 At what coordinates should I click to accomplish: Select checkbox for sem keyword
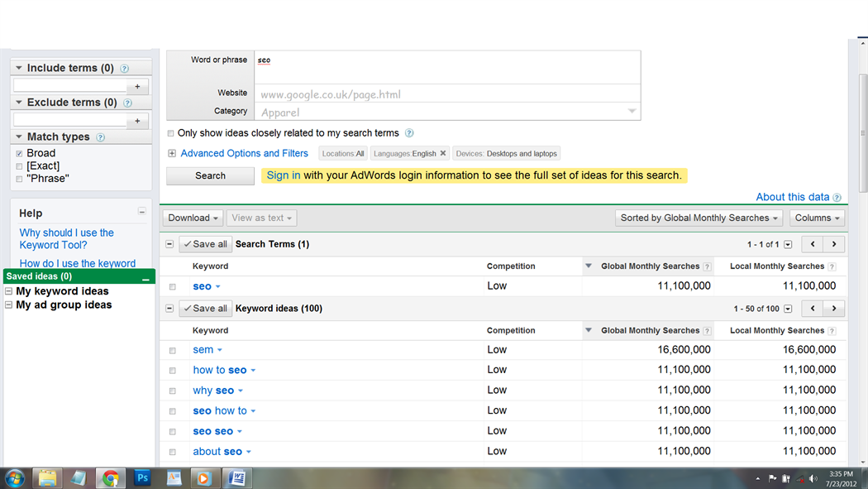coord(173,351)
